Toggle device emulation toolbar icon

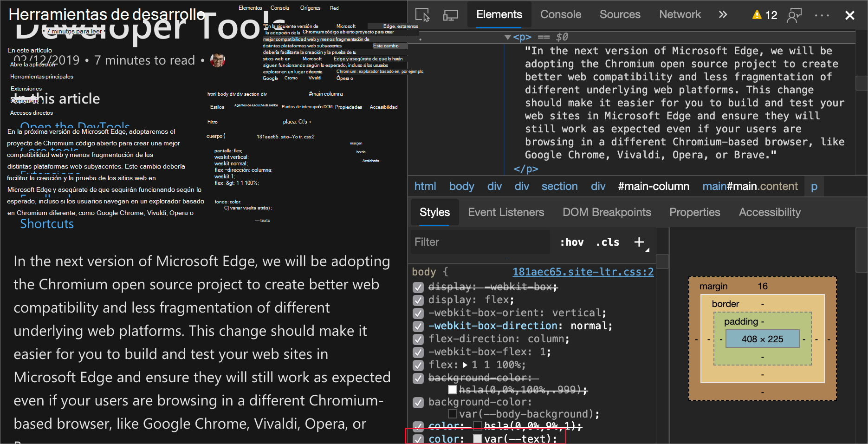(450, 15)
